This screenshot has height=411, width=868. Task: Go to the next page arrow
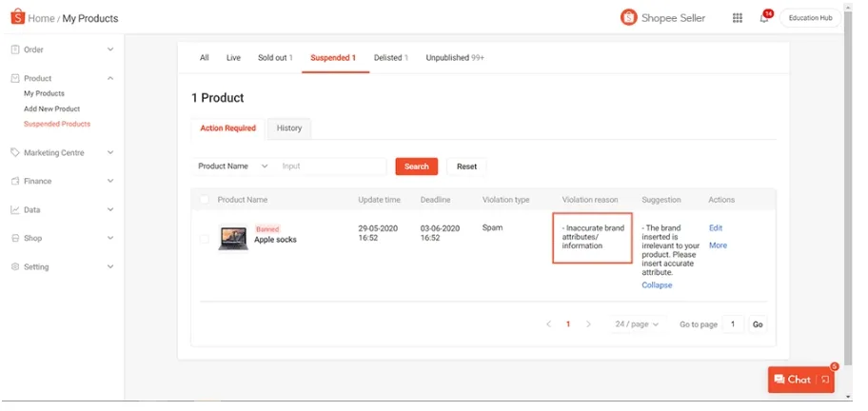point(588,324)
